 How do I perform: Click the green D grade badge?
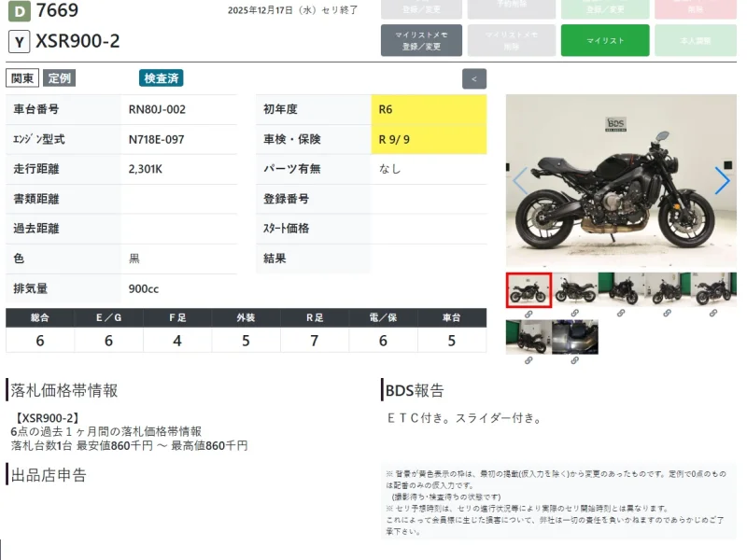(20, 11)
